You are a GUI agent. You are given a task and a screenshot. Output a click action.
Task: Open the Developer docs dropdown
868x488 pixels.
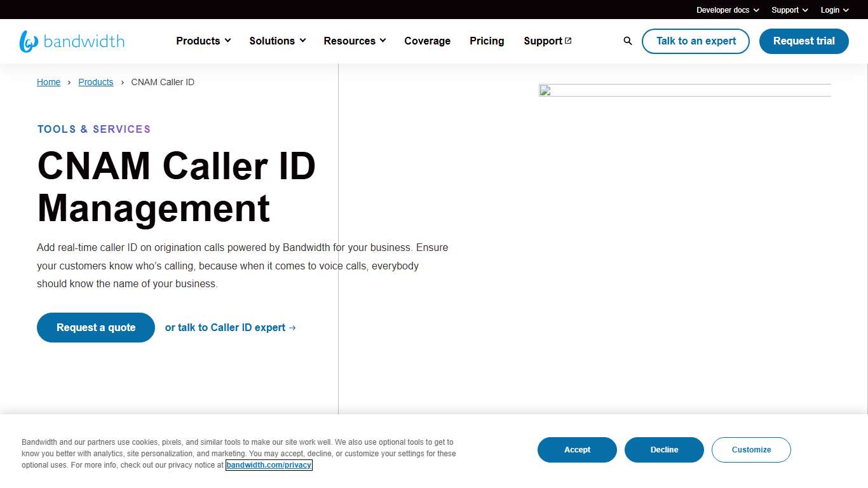(727, 10)
